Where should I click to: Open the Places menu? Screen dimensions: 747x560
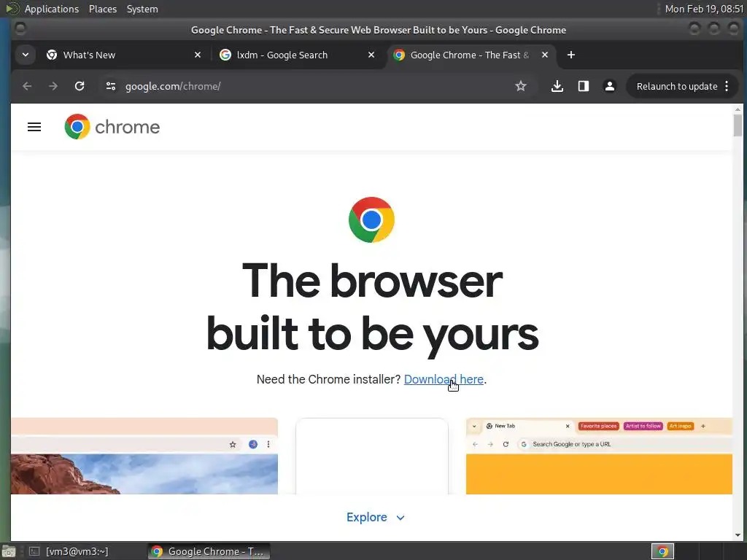(102, 9)
